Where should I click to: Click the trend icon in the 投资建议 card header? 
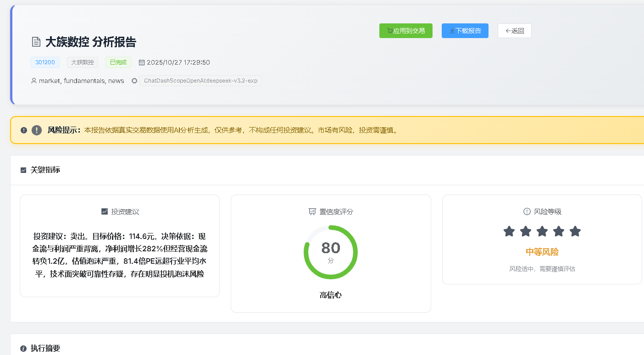(105, 211)
